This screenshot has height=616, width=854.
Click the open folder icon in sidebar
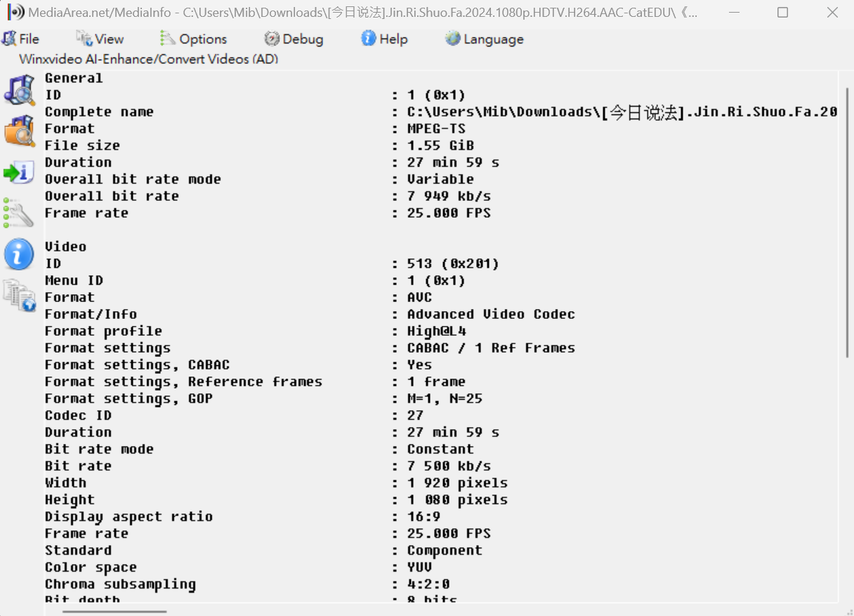click(x=19, y=131)
